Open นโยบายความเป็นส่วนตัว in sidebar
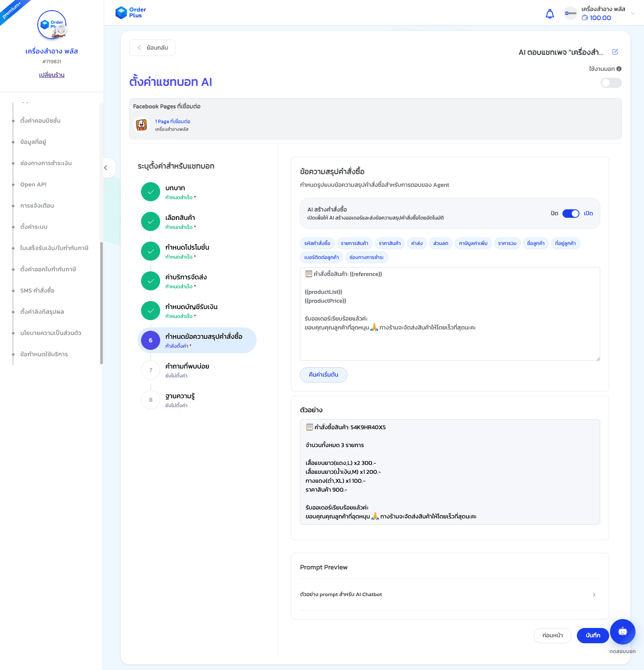644x670 pixels. [51, 333]
